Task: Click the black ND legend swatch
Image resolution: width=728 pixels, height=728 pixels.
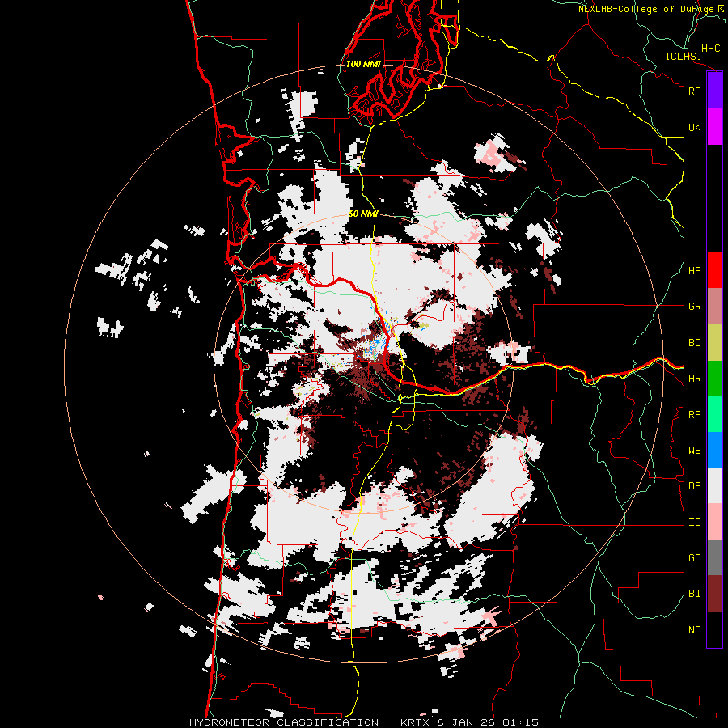Action: (x=714, y=629)
